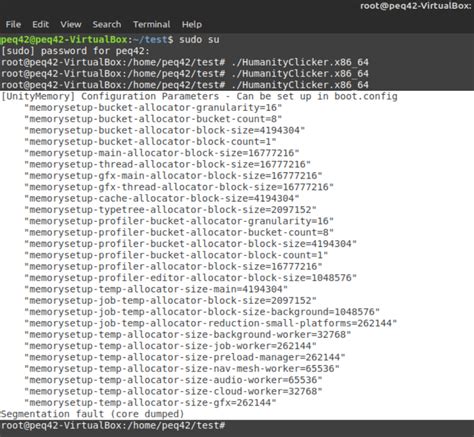Image resolution: width=474 pixels, height=437 pixels.
Task: Click 'memorysetup-profiler-bucket-allocator-bucket-count=8' line
Action: pos(179,232)
